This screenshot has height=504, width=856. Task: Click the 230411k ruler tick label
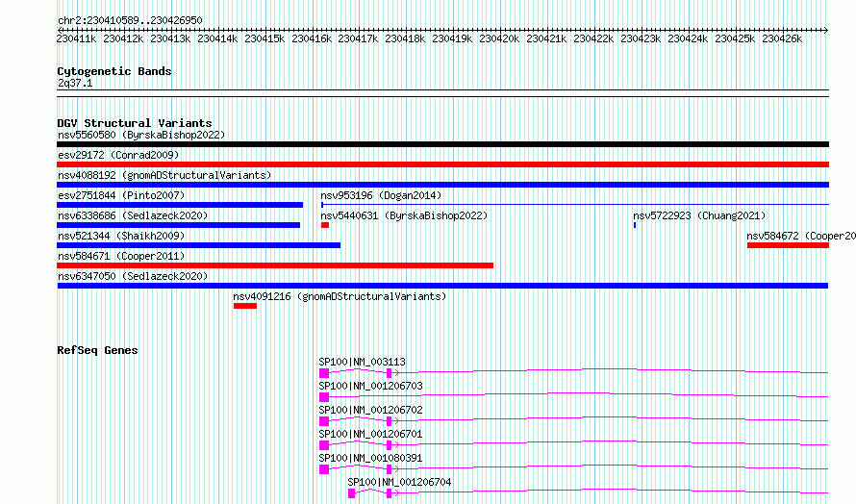point(76,38)
